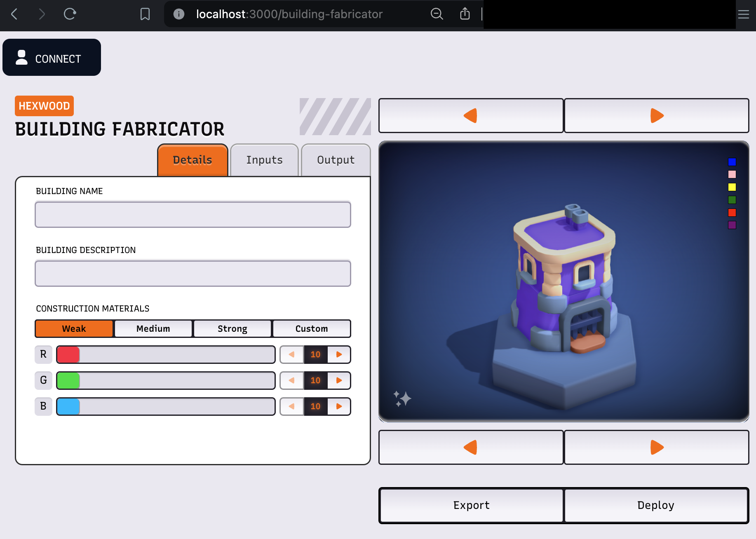Open the Output tab
The image size is (756, 539).
pos(336,160)
